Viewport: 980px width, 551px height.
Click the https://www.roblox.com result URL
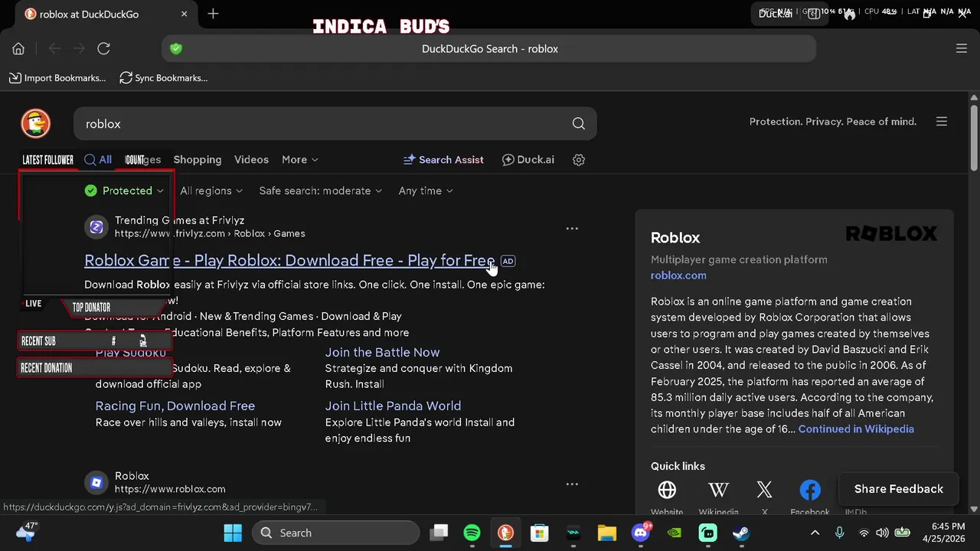coord(170,489)
